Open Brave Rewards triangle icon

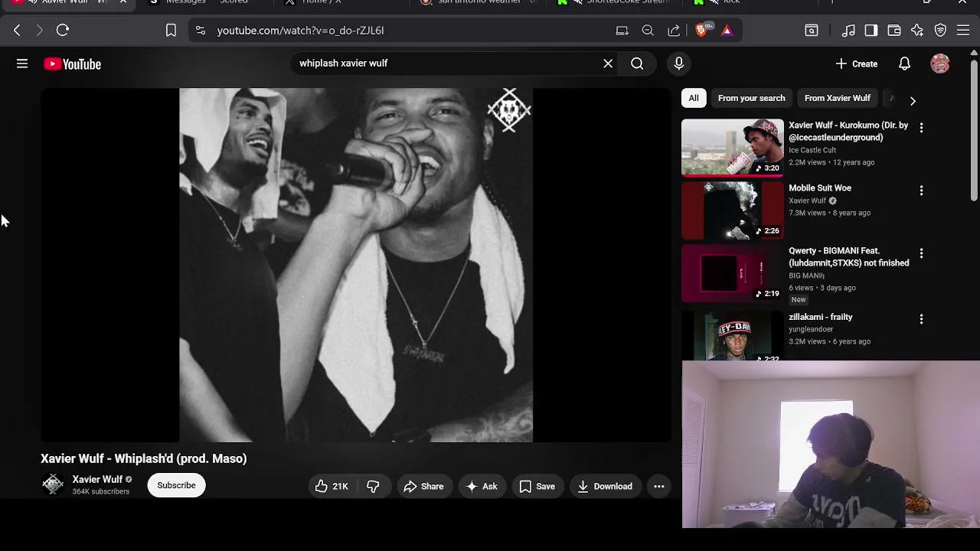click(727, 31)
